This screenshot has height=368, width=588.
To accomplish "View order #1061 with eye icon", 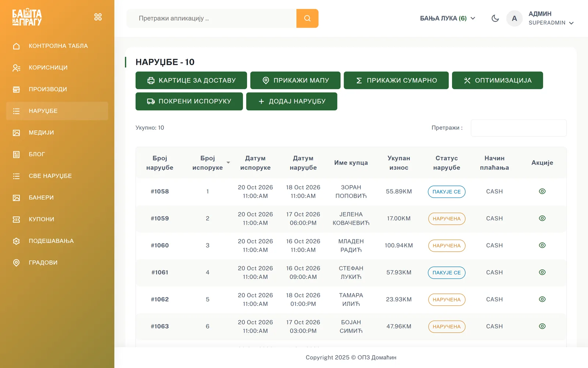I will [x=542, y=272].
